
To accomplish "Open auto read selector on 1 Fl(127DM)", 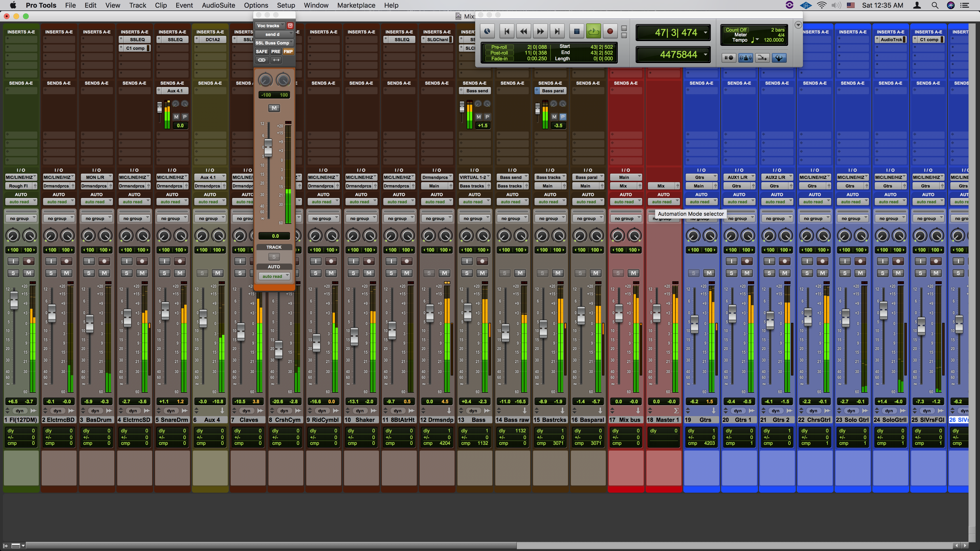I will tap(21, 202).
